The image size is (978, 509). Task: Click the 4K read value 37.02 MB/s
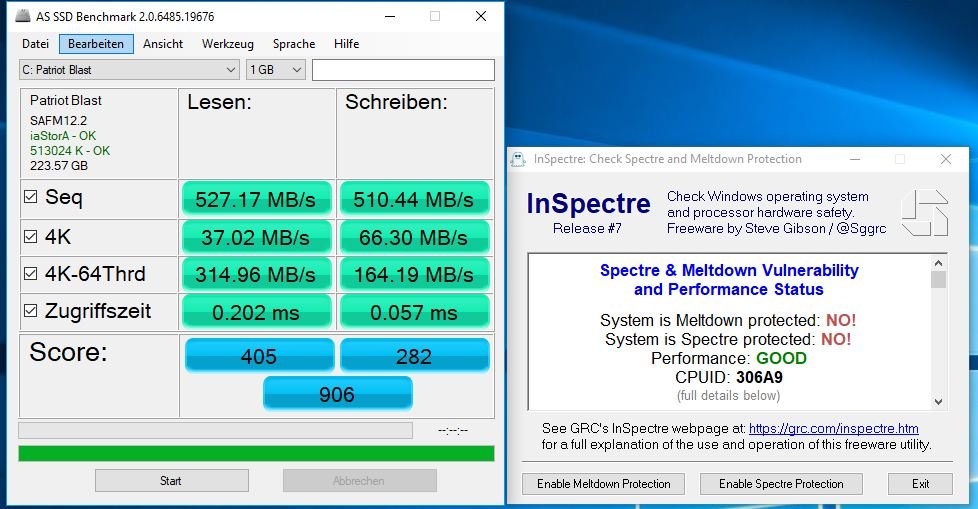coord(256,238)
